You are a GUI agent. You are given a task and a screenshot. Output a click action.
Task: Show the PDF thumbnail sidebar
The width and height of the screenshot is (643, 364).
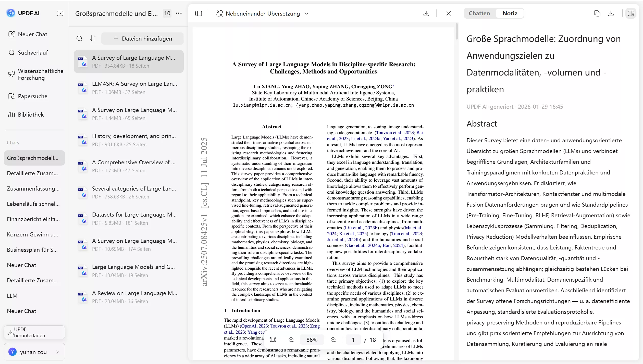[x=199, y=13]
